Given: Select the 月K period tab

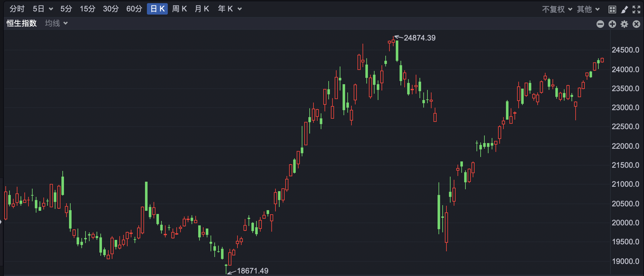Looking at the screenshot, I should (202, 9).
